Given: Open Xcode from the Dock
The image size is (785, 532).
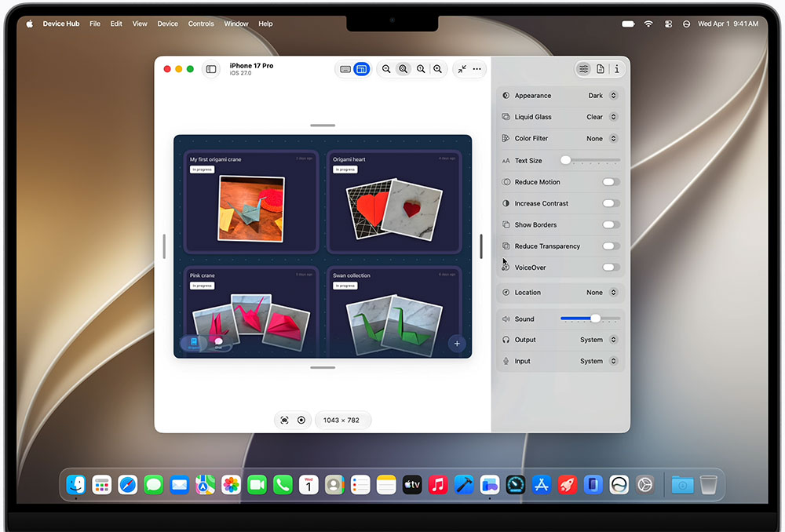Looking at the screenshot, I should 464,485.
